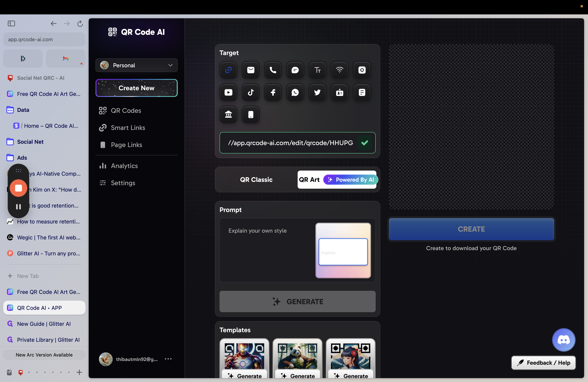This screenshot has height=382, width=588.
Task: Click the blue CREATE button
Action: pos(471,229)
